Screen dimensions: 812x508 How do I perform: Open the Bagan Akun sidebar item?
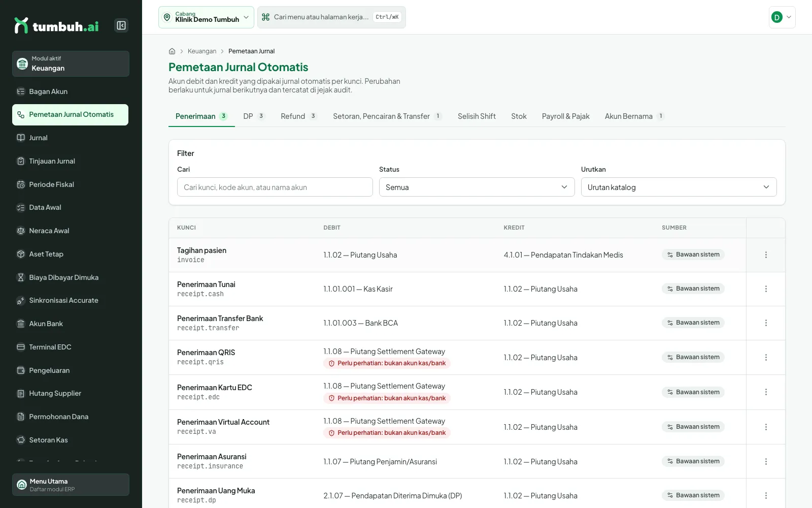(71, 91)
